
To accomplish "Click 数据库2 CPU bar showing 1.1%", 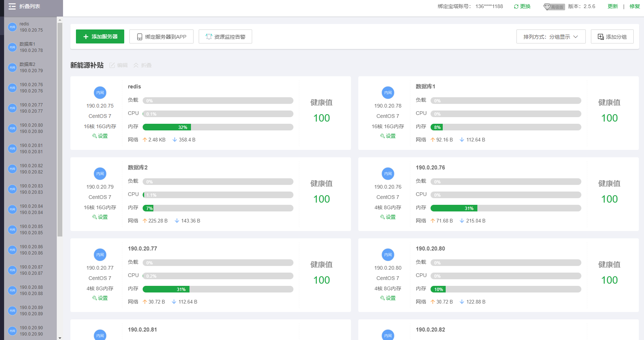I will tap(218, 195).
